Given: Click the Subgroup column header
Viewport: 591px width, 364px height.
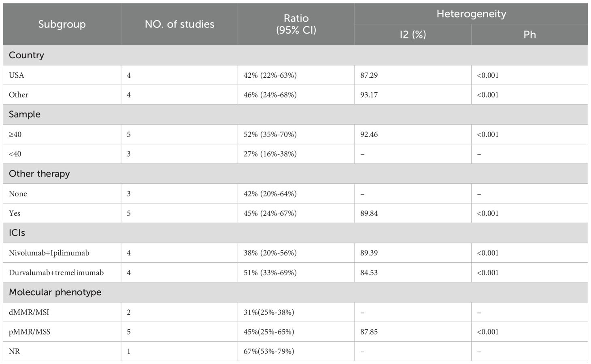Looking at the screenshot, I should (x=62, y=24).
